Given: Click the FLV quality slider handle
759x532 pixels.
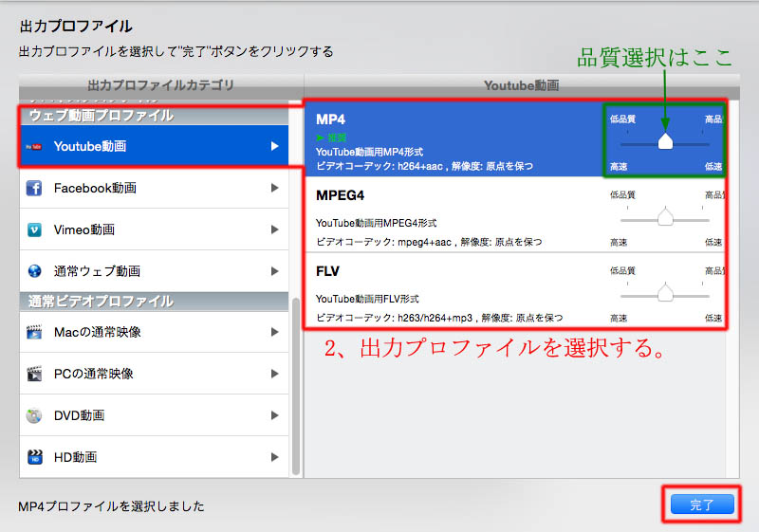Looking at the screenshot, I should pyautogui.click(x=666, y=293).
